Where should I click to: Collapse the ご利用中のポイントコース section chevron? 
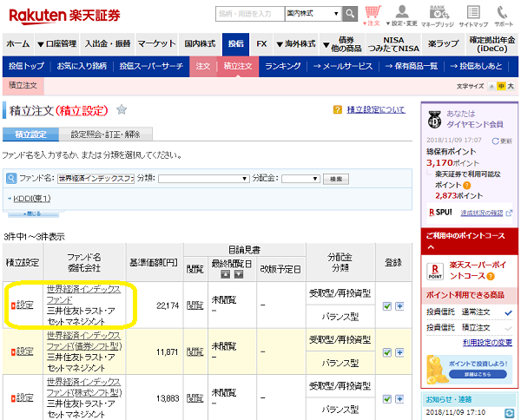[431, 247]
